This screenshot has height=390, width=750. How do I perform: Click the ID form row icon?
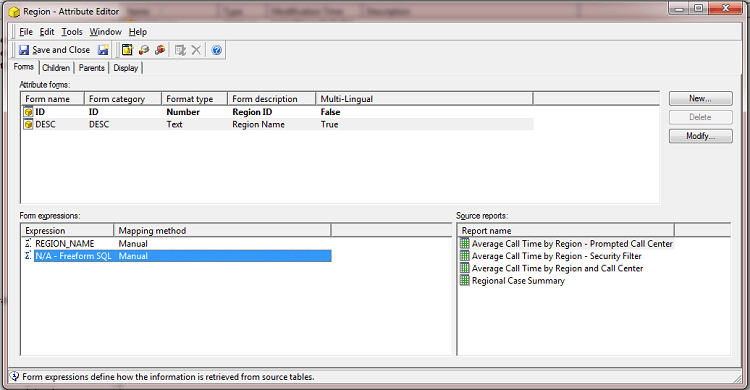28,112
